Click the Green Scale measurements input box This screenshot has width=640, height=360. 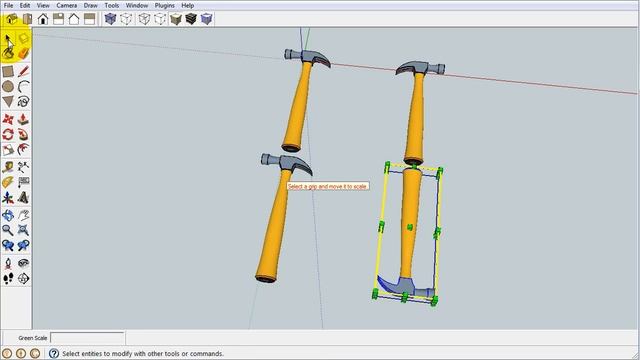pyautogui.click(x=87, y=338)
